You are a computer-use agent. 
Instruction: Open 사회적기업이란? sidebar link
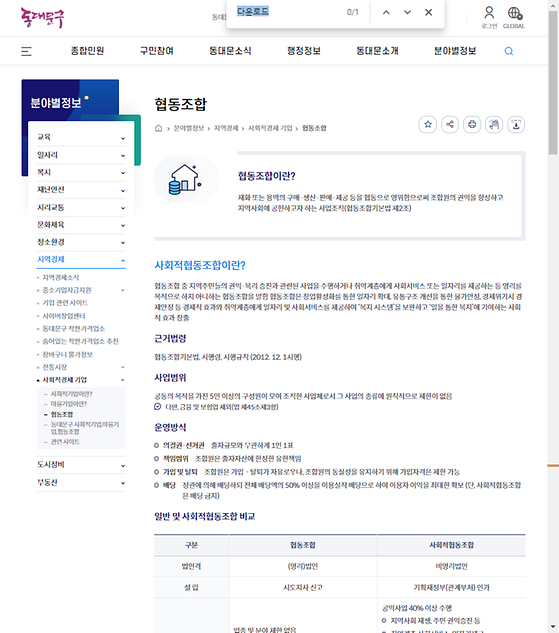point(71,394)
